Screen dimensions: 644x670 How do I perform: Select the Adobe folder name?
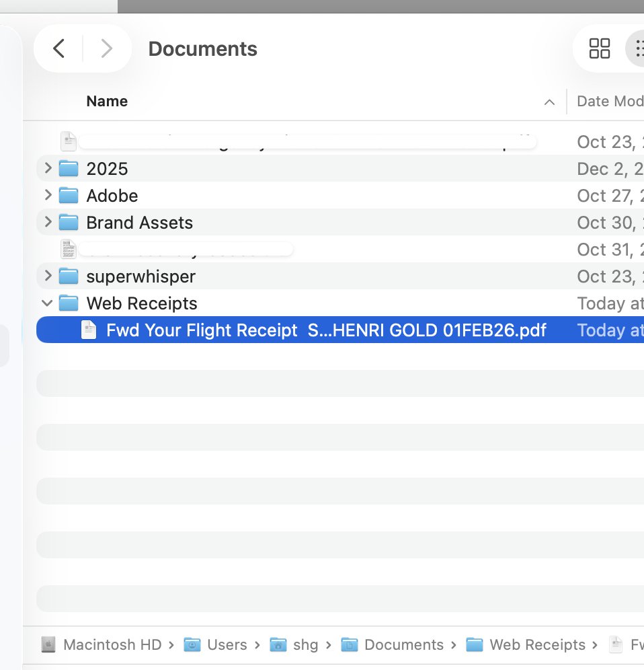pyautogui.click(x=112, y=196)
